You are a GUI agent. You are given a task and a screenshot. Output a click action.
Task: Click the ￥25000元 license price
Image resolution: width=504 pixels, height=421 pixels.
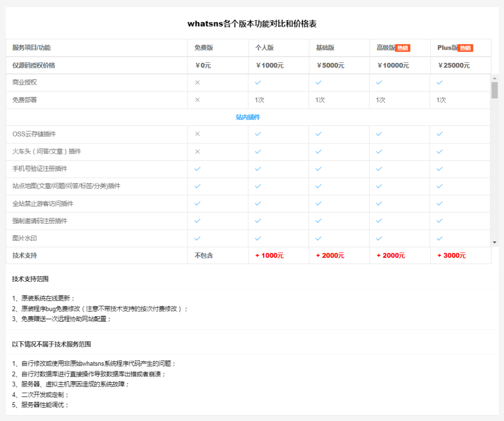click(x=453, y=65)
